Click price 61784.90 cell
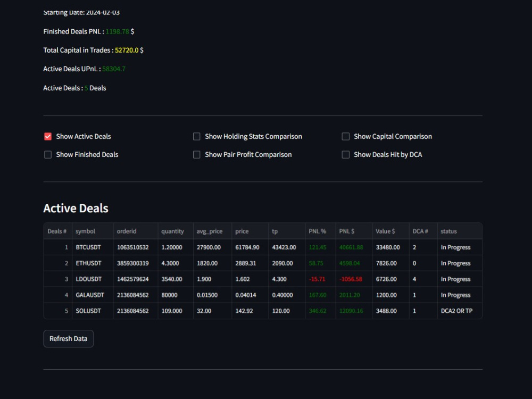The height and width of the screenshot is (399, 532). pyautogui.click(x=250, y=247)
